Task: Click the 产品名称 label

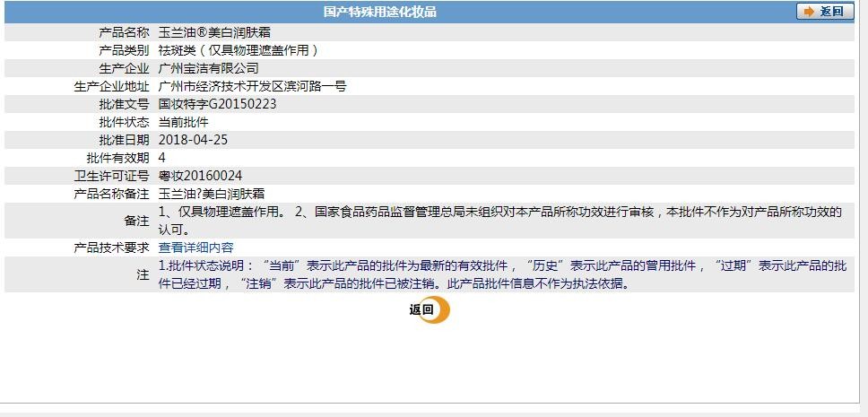Action: coord(124,32)
